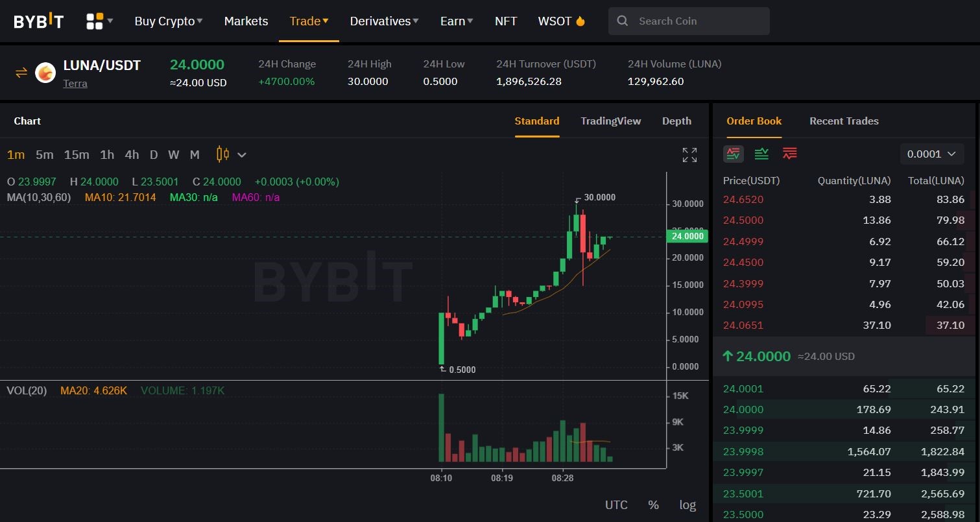Screen dimensions: 980x522
Task: Click inside the Search Coin field
Action: point(689,21)
